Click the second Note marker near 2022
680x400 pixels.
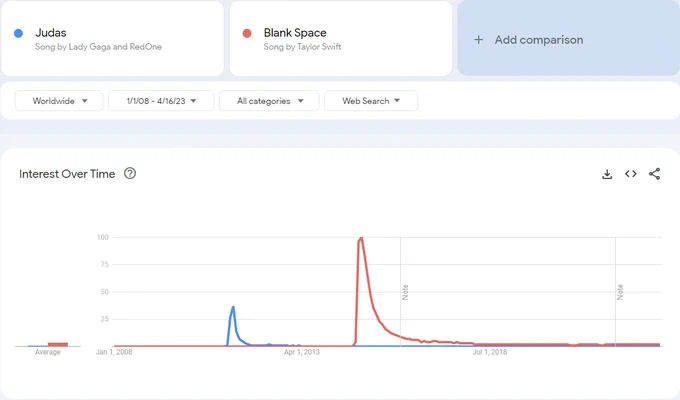click(x=620, y=292)
